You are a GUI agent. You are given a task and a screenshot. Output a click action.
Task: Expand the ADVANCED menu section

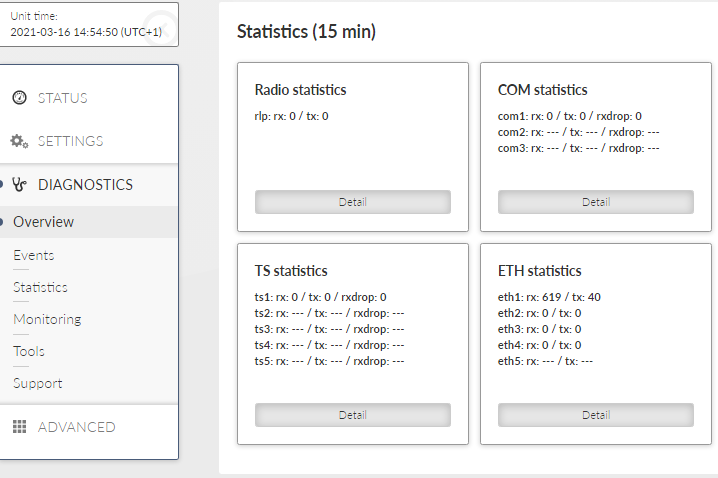(x=89, y=427)
